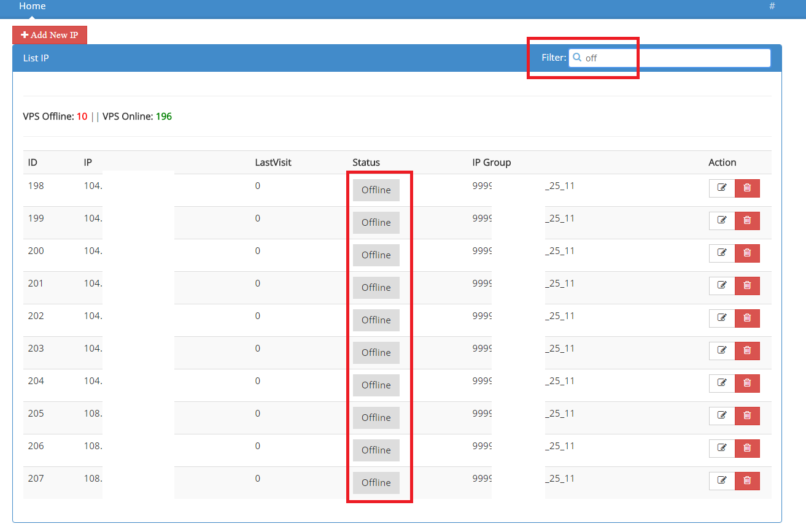Click the Offline badge in row 200
806x532 pixels.
pos(376,255)
